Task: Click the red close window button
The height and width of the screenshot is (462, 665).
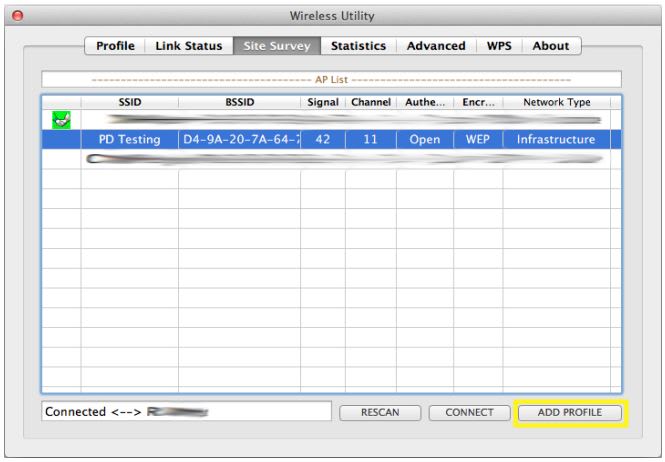Action: (x=16, y=17)
